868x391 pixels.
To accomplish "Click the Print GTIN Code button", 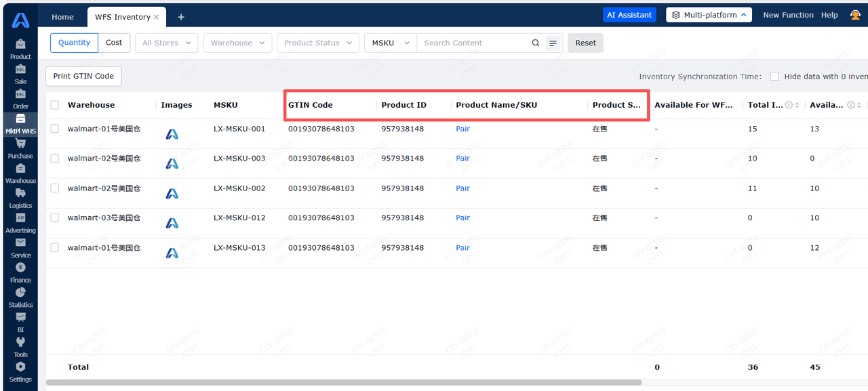I will point(83,76).
